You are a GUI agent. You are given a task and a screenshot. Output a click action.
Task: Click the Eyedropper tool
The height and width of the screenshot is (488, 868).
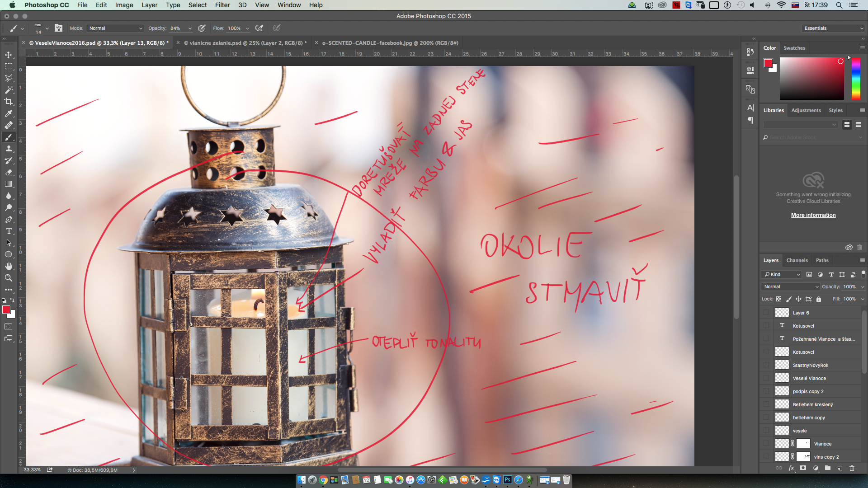point(9,113)
